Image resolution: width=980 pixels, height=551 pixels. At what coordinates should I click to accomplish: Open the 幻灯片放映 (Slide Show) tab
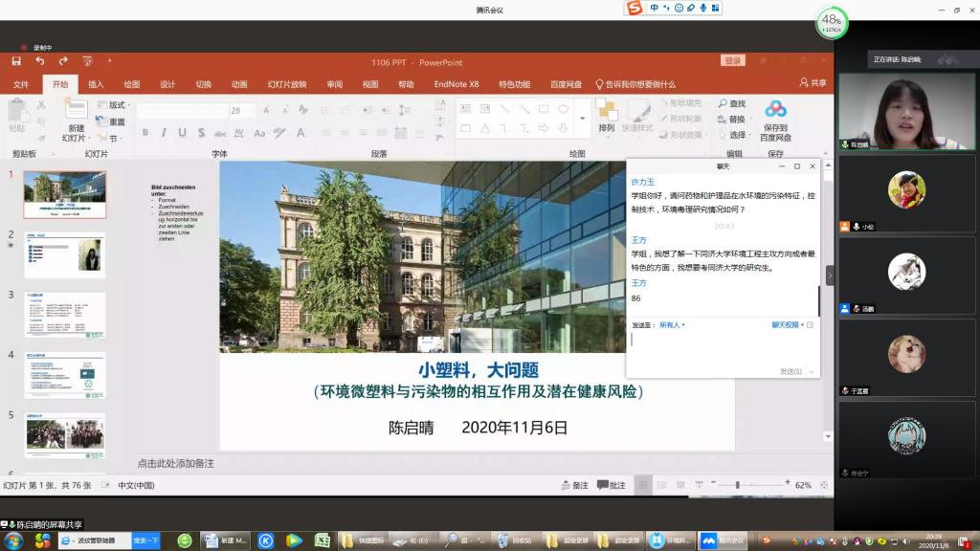[287, 84]
